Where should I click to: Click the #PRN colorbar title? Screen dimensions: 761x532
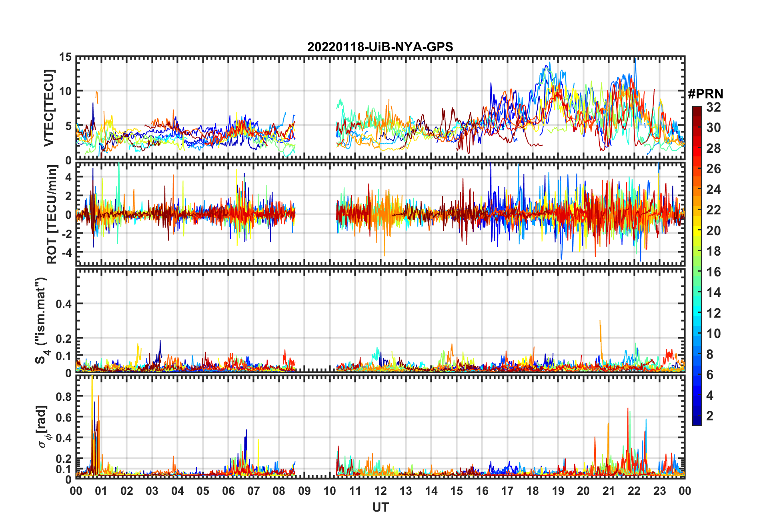click(x=705, y=94)
